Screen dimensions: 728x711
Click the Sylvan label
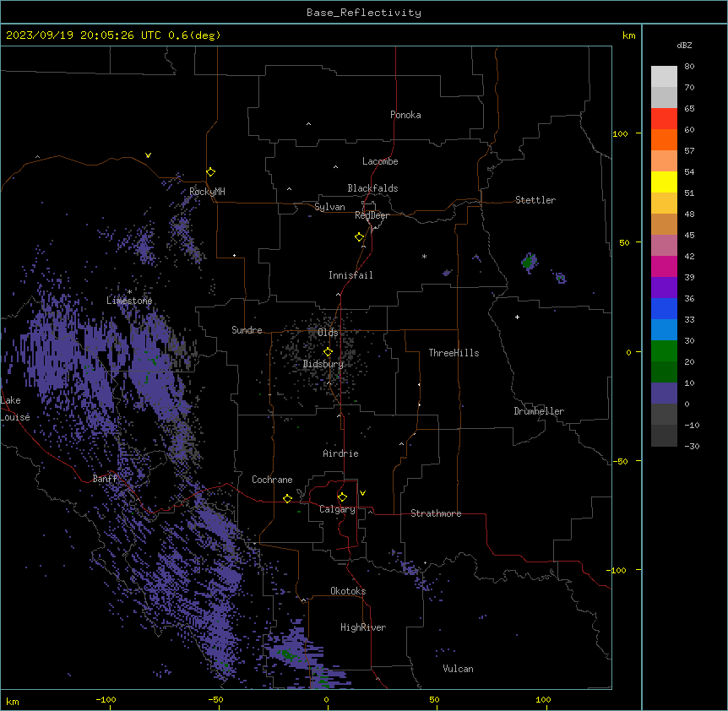tap(329, 207)
